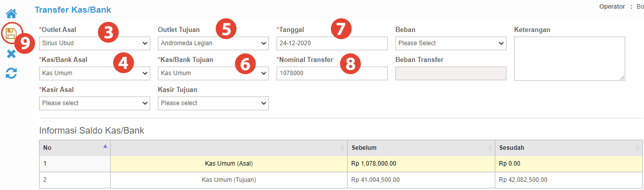Click the disabled Beban Transfer field
Viewport: 644px width, 190px height.
(451, 73)
